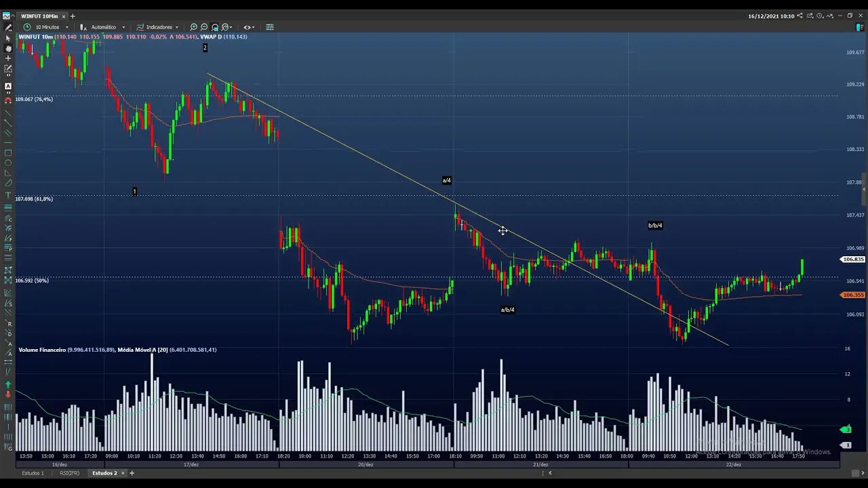This screenshot has width=868, height=488.
Task: Click the current price tag 106.835
Action: (853, 260)
